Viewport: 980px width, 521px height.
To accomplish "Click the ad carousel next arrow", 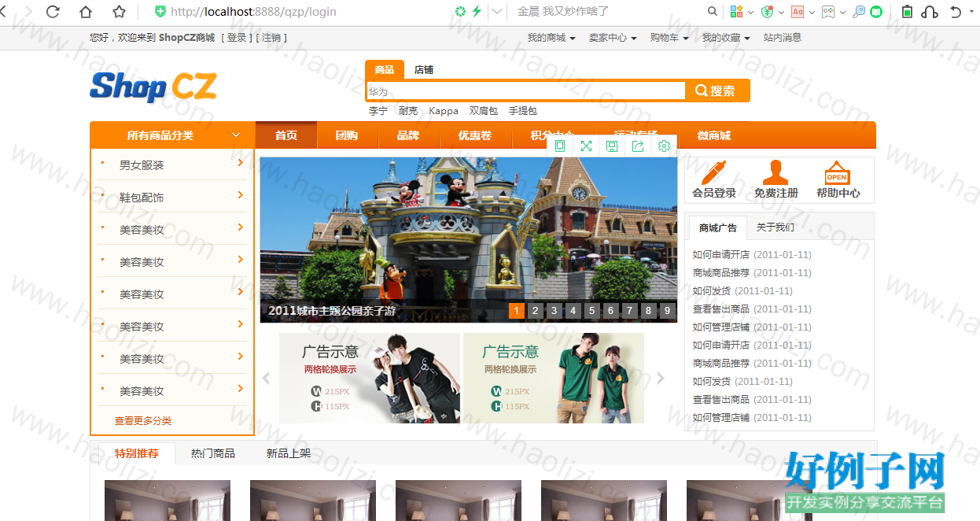I will pos(660,379).
